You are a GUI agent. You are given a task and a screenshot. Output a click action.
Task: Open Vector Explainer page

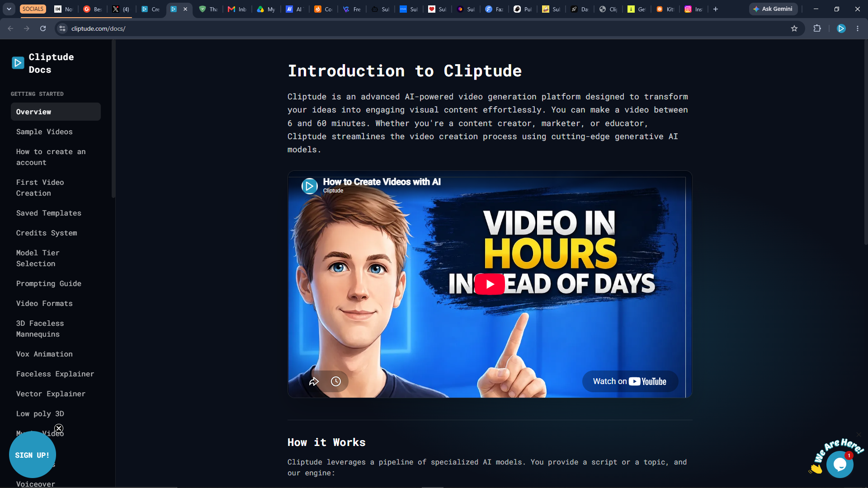click(x=56, y=394)
